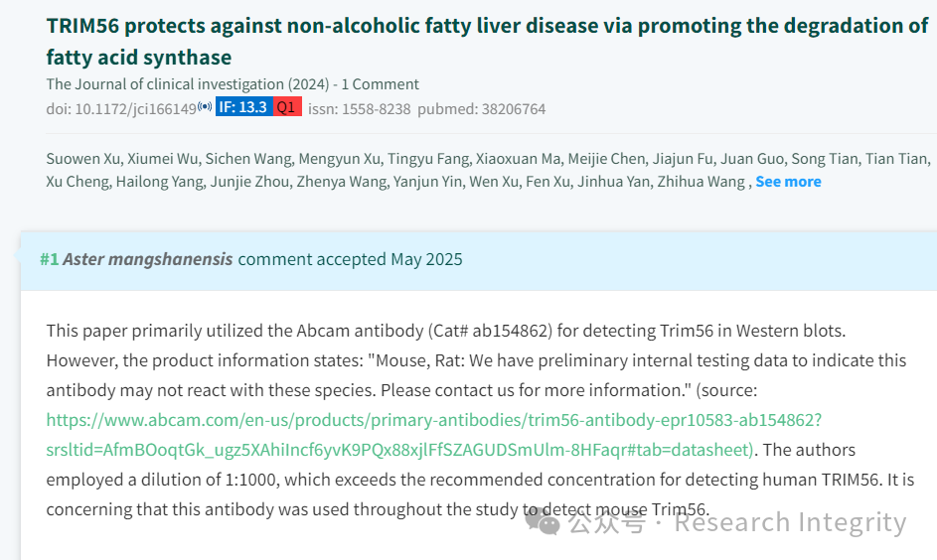
Task: Open the TRIM56 paper title
Action: pos(487,41)
